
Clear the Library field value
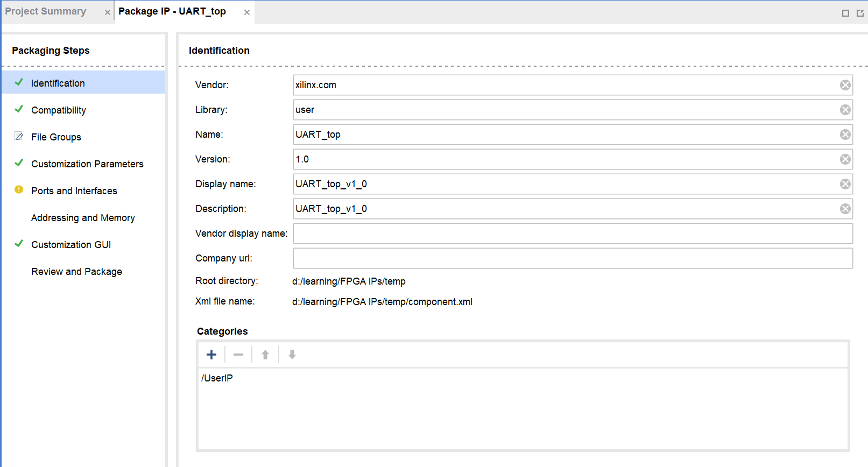(x=845, y=110)
